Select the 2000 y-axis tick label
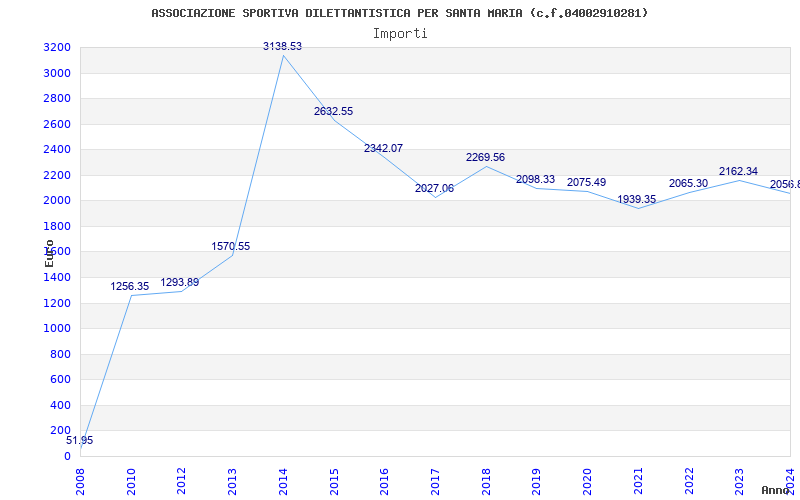Screen dimensions: 800x500 click(58, 201)
